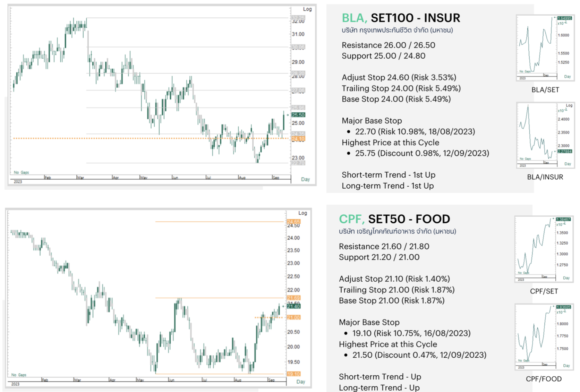This screenshot has width=580, height=392.
Task: Select bullet '25.75 (Discount 0.98%, 12/09/2023)'
Action: (422, 153)
